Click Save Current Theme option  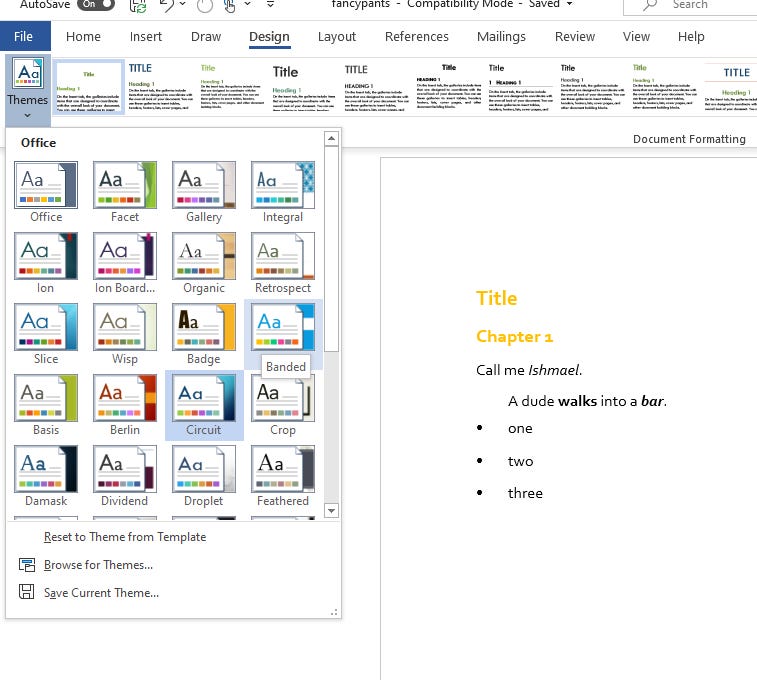point(101,593)
